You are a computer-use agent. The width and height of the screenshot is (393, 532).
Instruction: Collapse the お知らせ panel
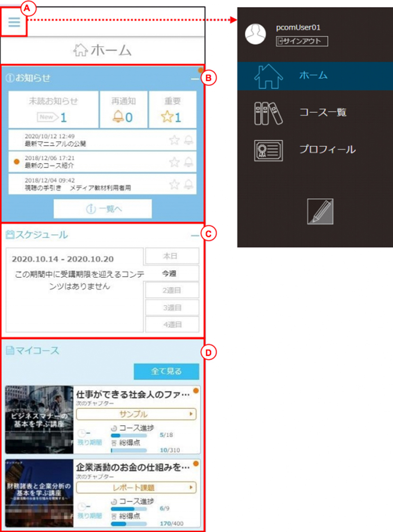[195, 79]
